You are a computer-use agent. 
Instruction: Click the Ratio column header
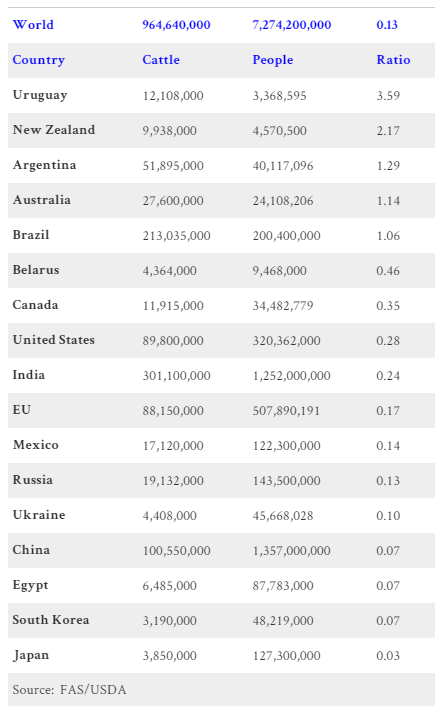point(394,60)
